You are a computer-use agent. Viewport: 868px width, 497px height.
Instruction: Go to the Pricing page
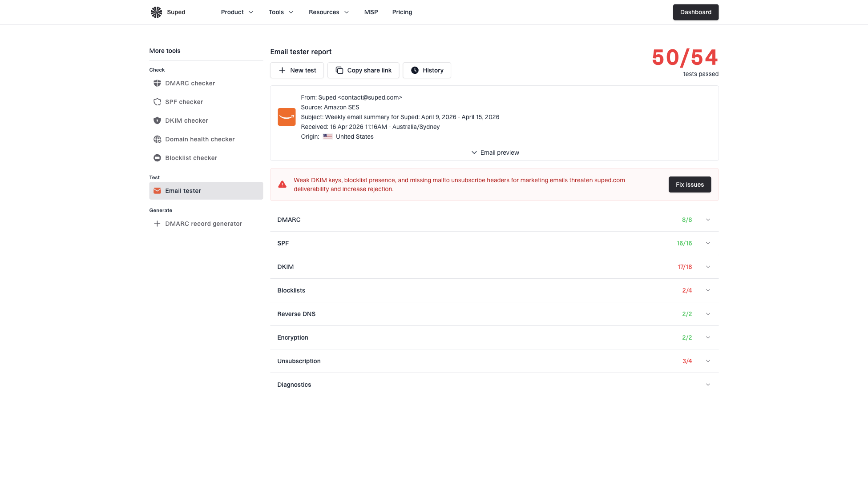(402, 12)
